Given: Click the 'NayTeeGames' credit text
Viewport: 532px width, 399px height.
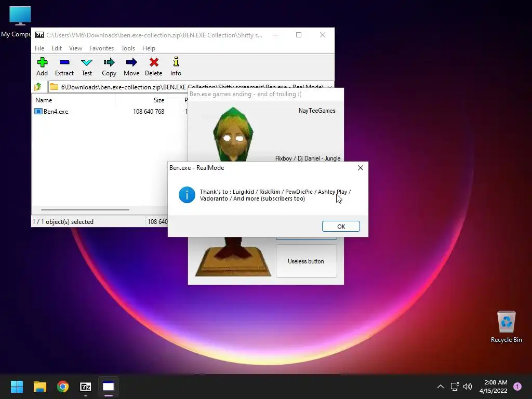Looking at the screenshot, I should coord(317,111).
